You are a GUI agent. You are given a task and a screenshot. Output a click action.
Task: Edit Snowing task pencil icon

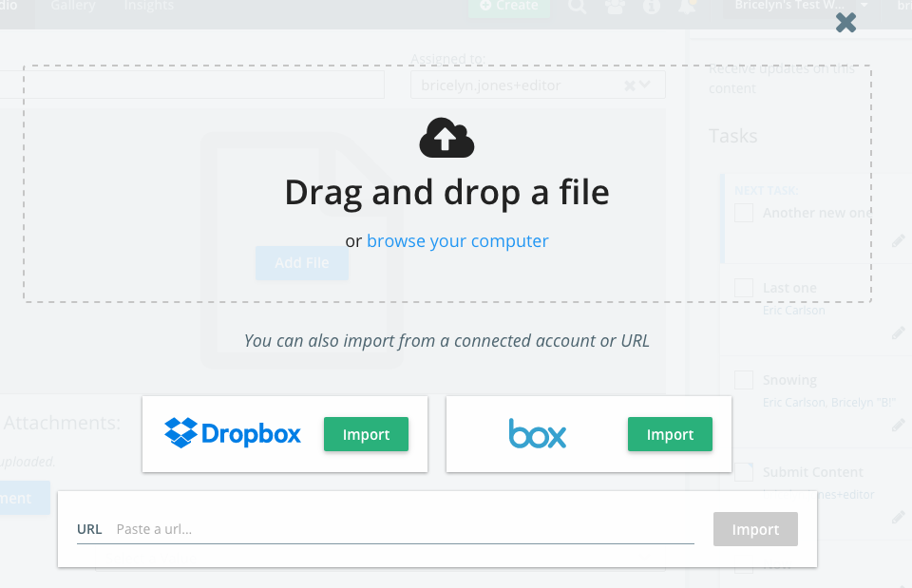(x=899, y=426)
